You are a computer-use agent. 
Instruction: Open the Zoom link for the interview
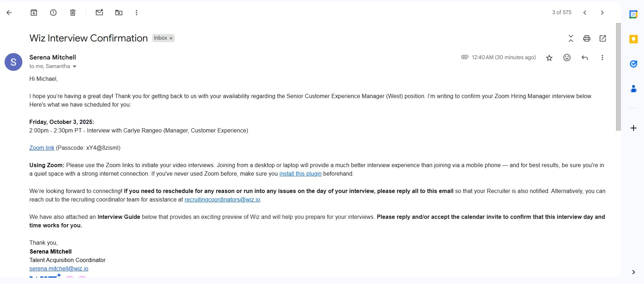click(42, 148)
